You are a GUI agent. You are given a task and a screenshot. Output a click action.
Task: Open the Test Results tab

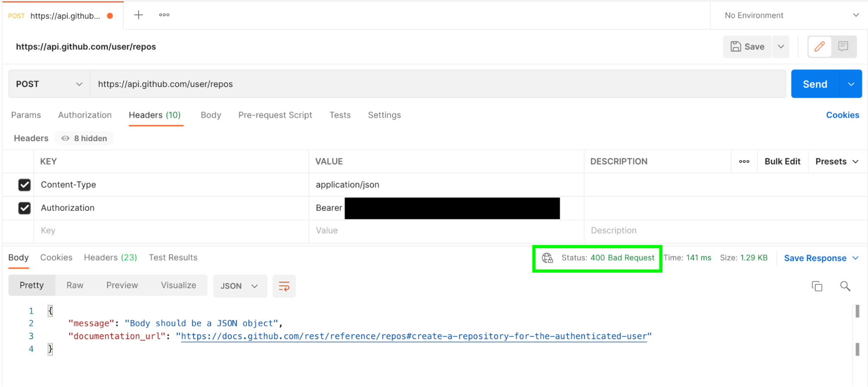173,258
